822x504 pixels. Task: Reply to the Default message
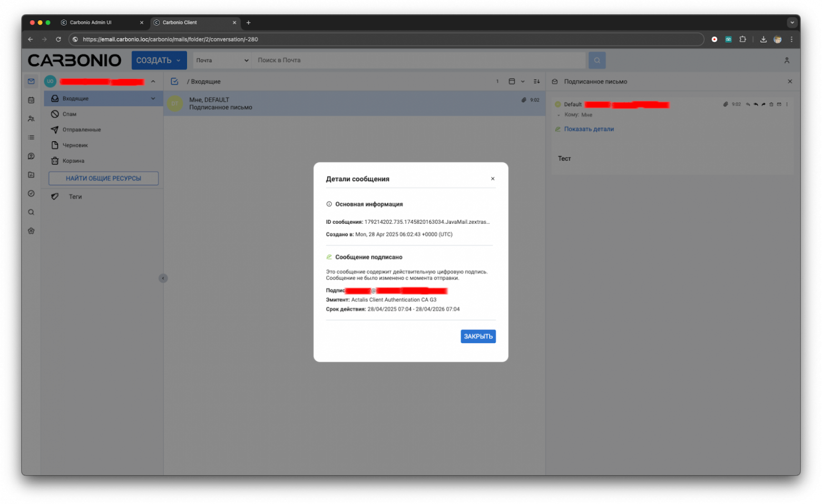click(x=748, y=104)
